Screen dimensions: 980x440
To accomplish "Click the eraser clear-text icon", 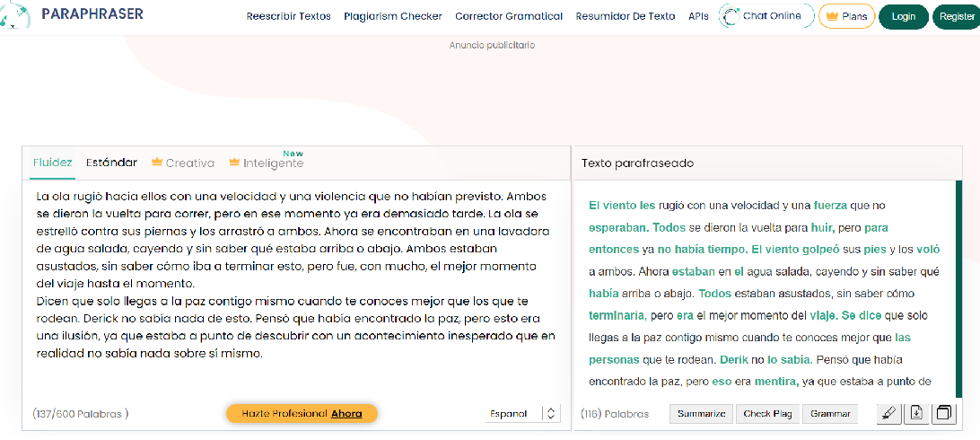I will (888, 413).
